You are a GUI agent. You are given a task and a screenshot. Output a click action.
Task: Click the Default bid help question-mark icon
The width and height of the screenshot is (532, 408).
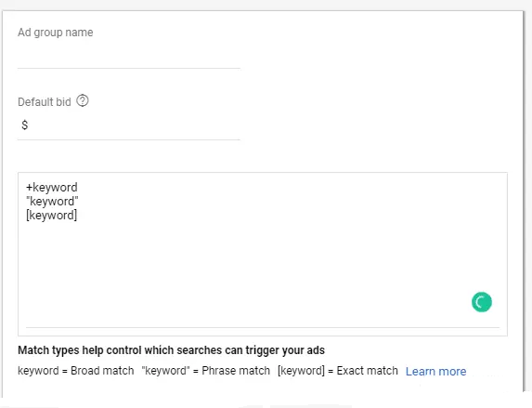(x=83, y=101)
